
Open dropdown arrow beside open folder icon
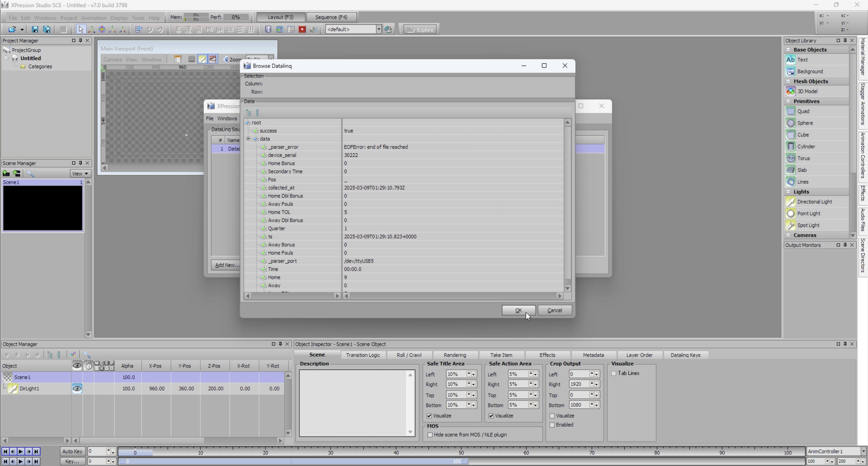pos(22,29)
